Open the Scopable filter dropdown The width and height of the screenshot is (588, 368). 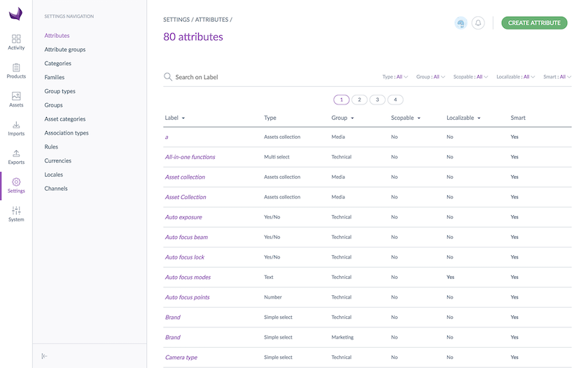coord(470,77)
